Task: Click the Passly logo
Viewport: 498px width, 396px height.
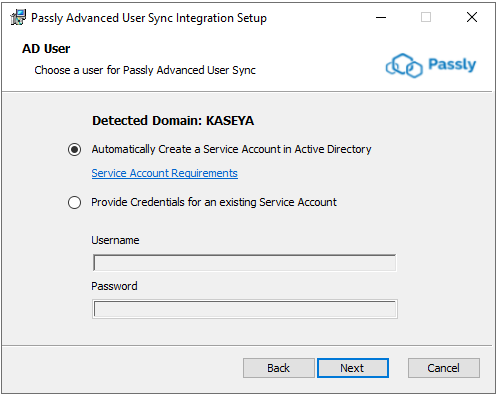Action: pyautogui.click(x=431, y=65)
